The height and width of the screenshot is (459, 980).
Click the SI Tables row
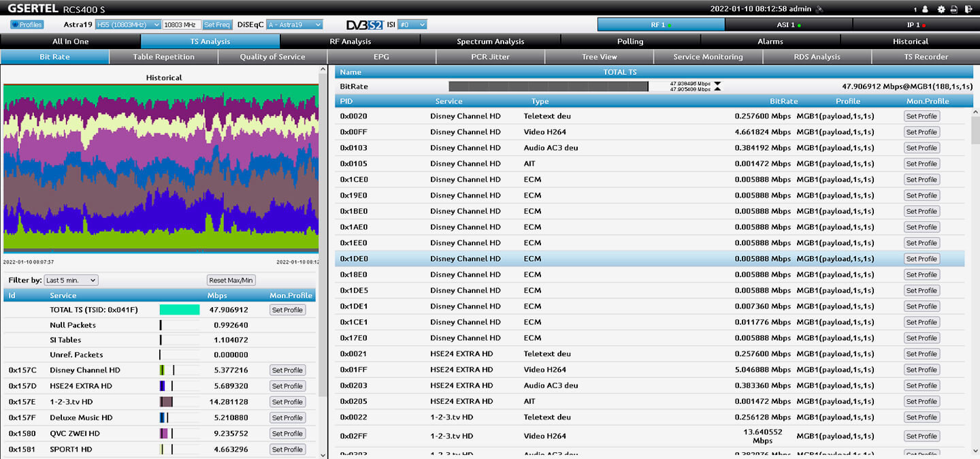[x=159, y=340]
